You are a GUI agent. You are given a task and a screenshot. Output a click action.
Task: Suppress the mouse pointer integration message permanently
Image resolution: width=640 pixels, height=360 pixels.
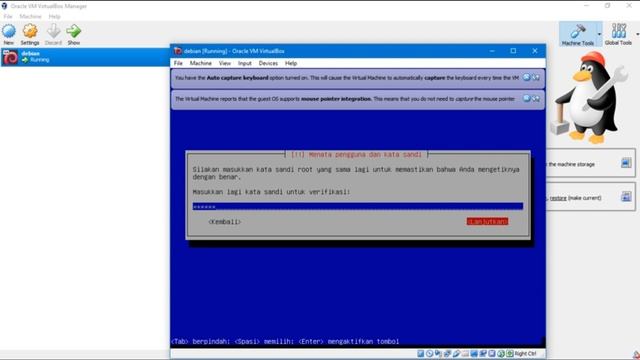click(536, 98)
